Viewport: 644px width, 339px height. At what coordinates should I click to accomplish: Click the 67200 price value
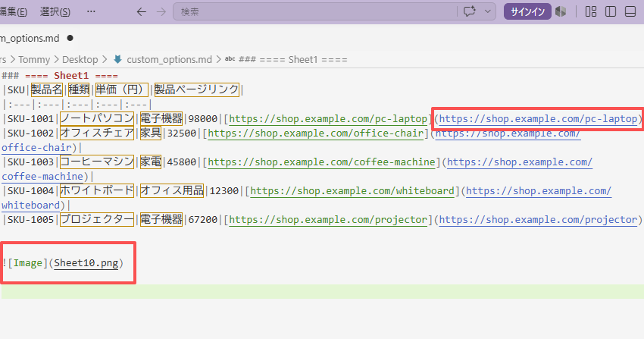tap(203, 219)
